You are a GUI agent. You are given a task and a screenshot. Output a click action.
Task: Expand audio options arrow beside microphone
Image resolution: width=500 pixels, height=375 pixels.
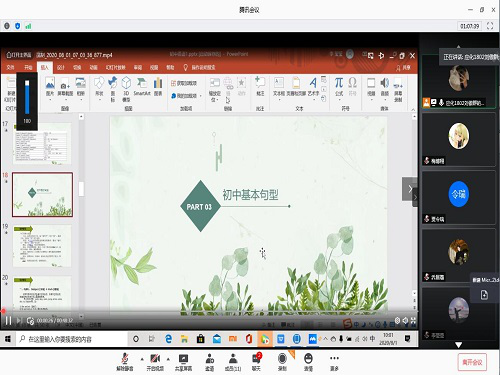click(142, 359)
